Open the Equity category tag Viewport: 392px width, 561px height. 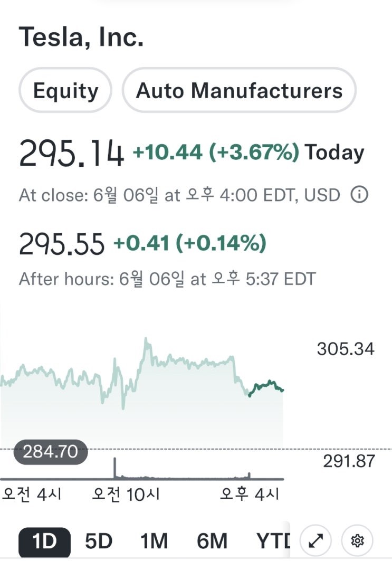65,90
